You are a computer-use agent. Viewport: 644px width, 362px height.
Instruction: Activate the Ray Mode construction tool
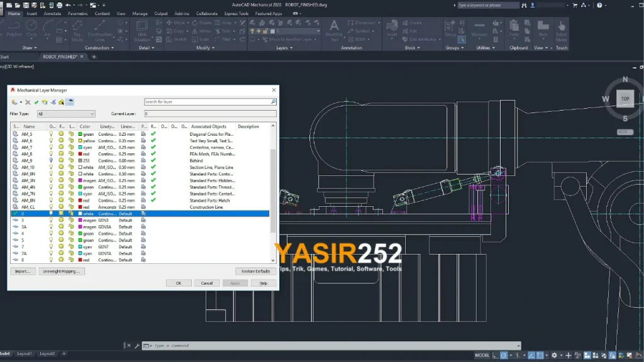(x=77, y=31)
